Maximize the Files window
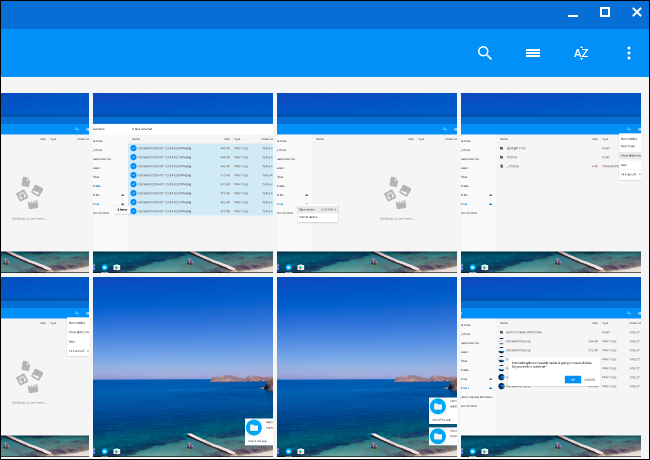 [605, 12]
